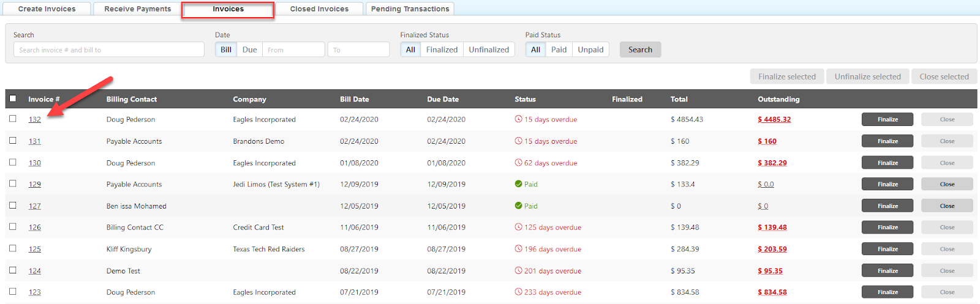The image size is (980, 304).
Task: Click the overdue clock icon for invoice 132
Action: click(518, 119)
